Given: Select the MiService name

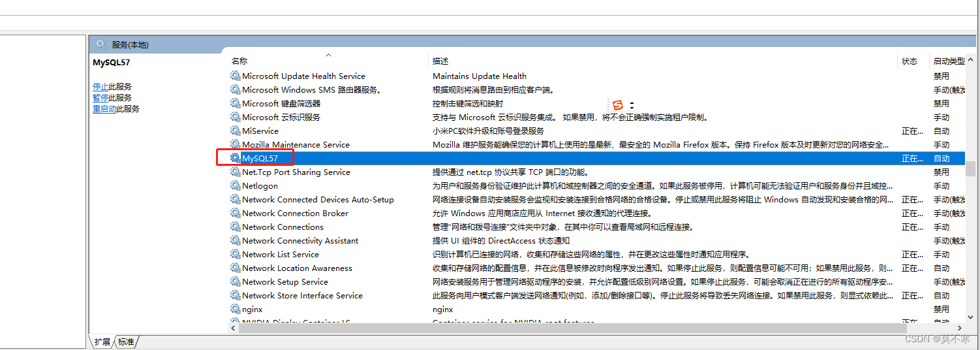Looking at the screenshot, I should tap(260, 131).
